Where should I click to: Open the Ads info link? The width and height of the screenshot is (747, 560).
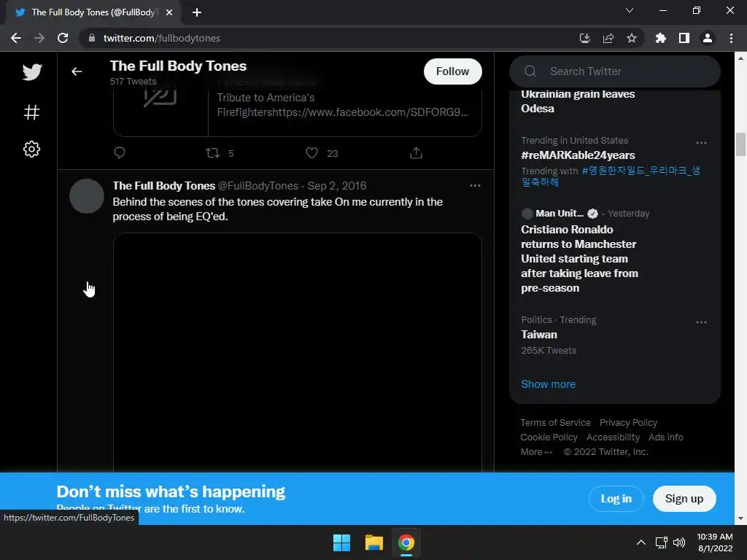coord(665,437)
